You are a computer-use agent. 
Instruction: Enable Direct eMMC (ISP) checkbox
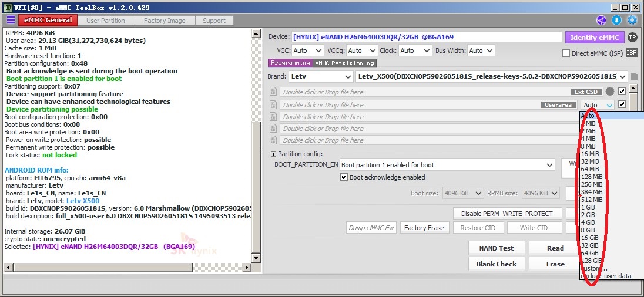tap(566, 53)
